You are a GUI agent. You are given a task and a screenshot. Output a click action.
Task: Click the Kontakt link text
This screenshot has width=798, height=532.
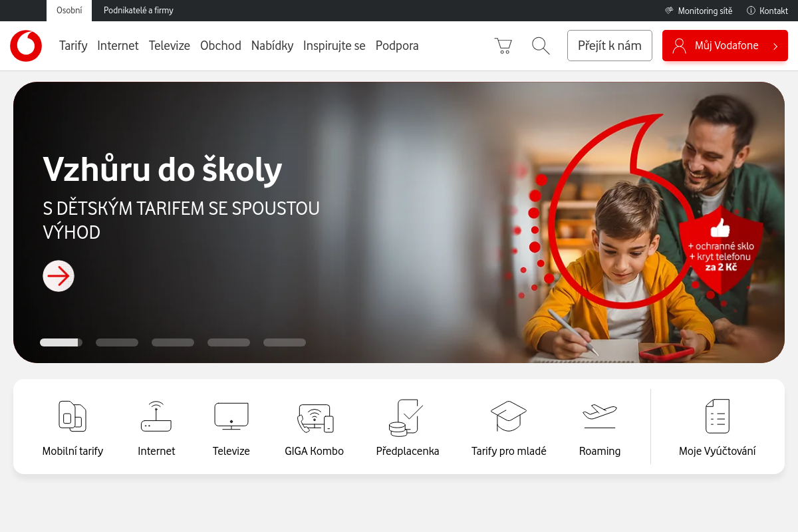coord(773,11)
